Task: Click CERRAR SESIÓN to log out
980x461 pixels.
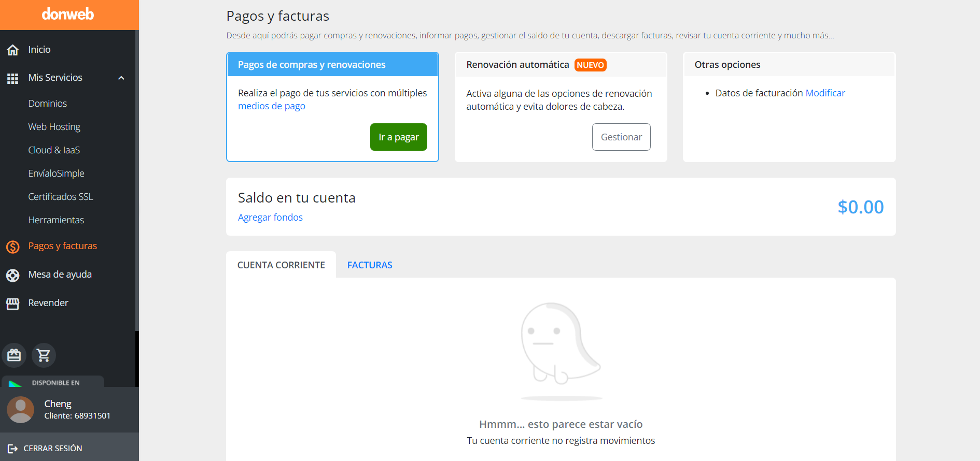Action: tap(52, 449)
